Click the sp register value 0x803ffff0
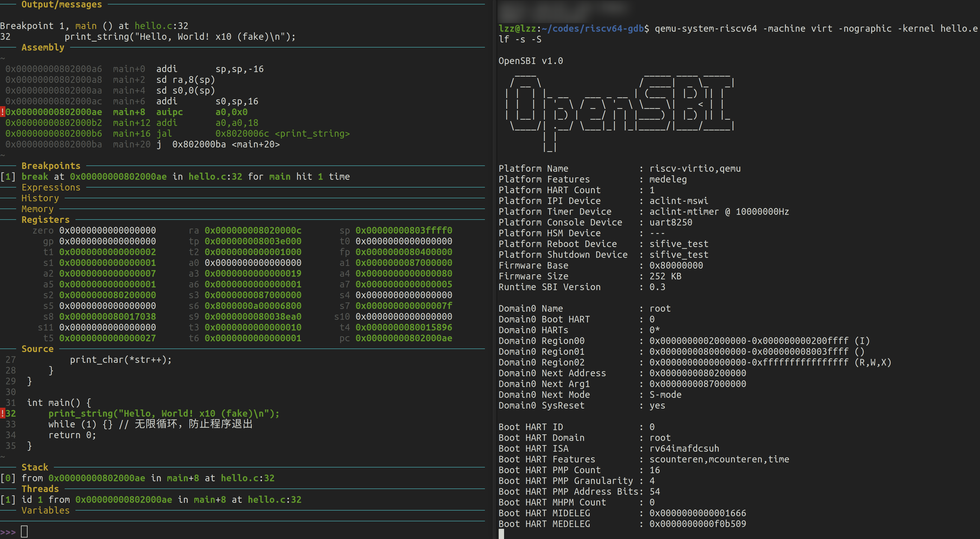 [404, 231]
